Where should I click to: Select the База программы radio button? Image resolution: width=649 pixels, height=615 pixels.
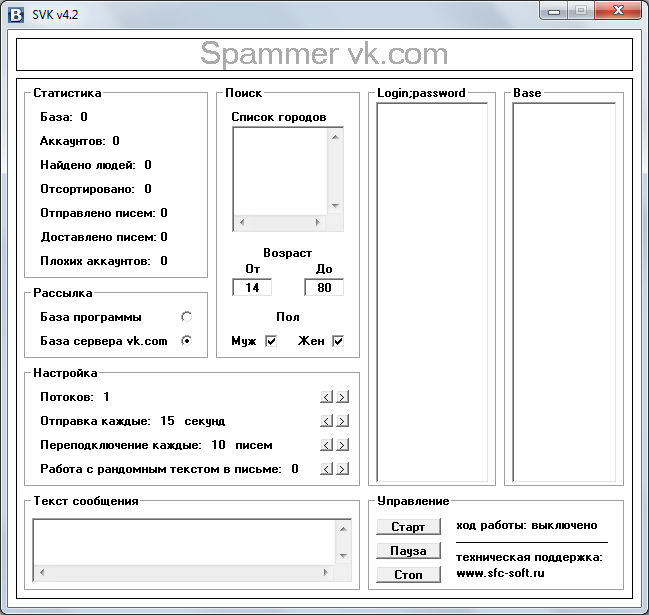tap(186, 317)
